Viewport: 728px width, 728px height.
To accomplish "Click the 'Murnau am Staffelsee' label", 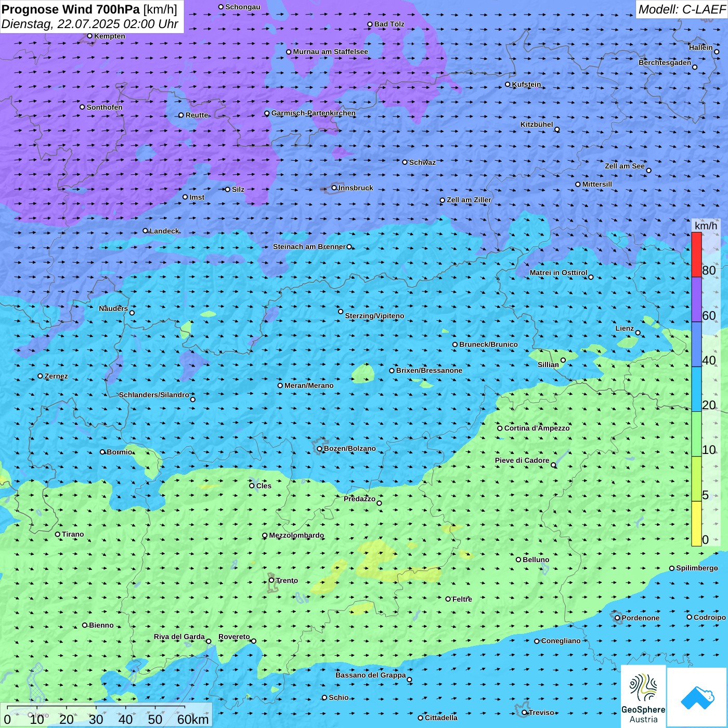I will pos(330,51).
